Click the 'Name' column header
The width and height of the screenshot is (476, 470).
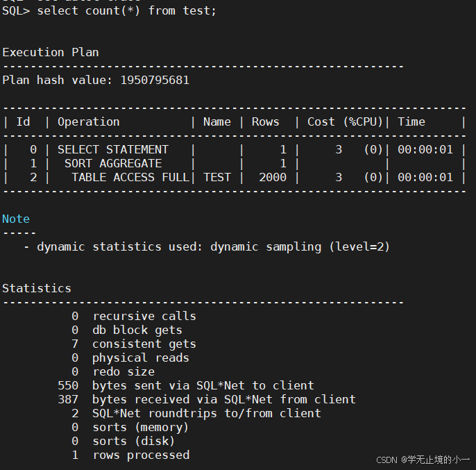coord(217,121)
